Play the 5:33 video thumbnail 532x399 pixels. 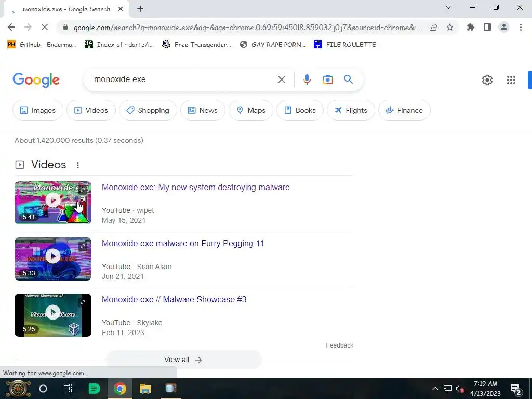click(53, 259)
